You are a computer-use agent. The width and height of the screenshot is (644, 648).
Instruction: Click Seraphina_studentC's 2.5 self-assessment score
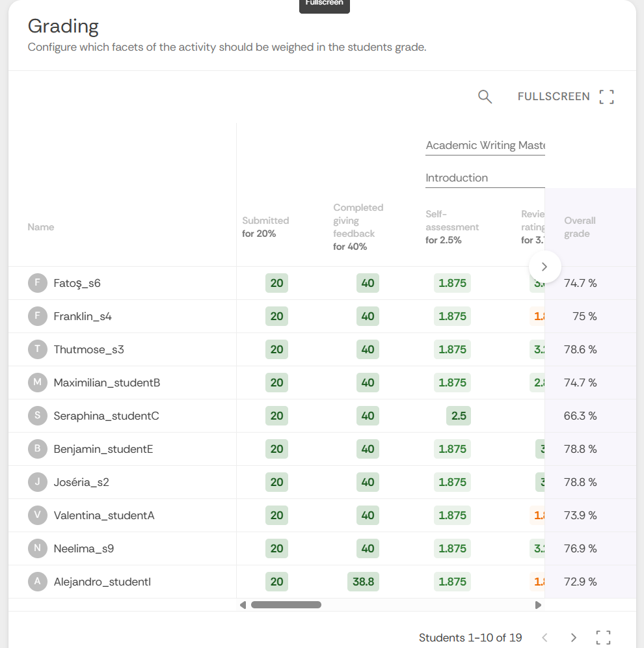coord(459,416)
